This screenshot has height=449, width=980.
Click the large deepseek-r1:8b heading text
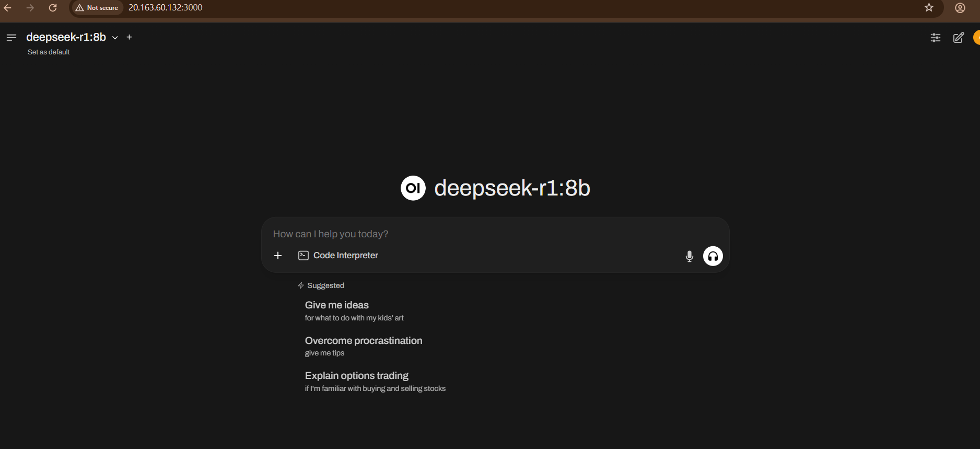[x=512, y=188]
